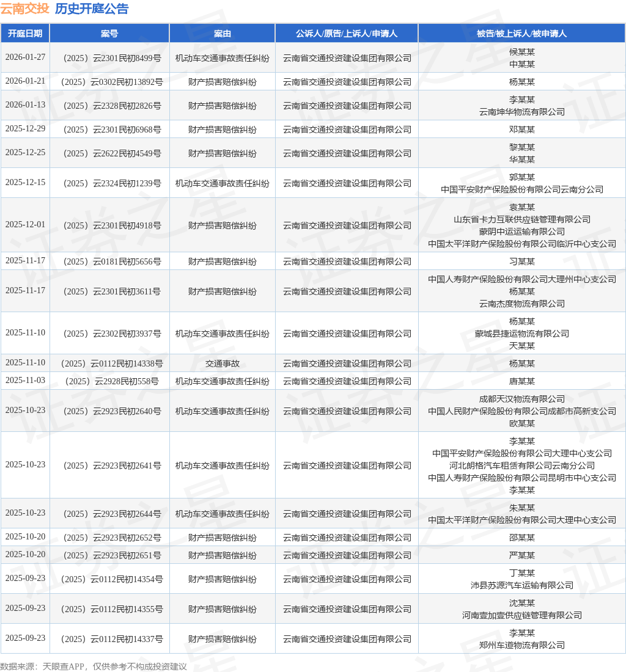Click defendant 唐某某
This screenshot has width=626, height=672.
(x=522, y=381)
